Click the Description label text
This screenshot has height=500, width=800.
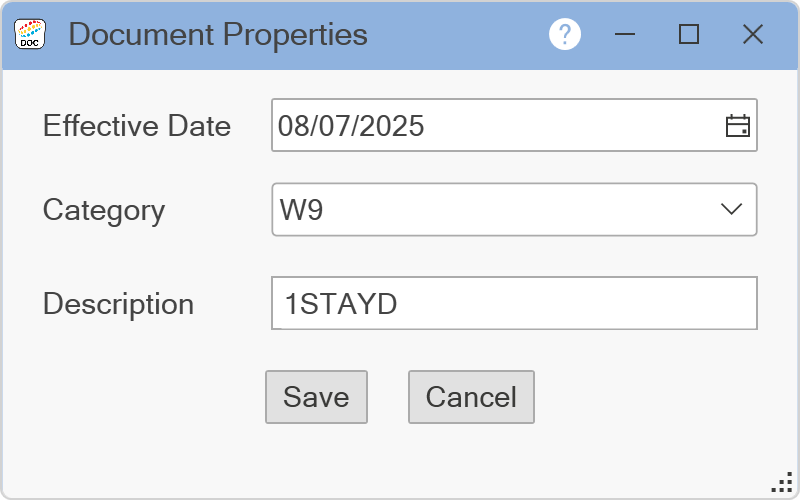tap(118, 304)
